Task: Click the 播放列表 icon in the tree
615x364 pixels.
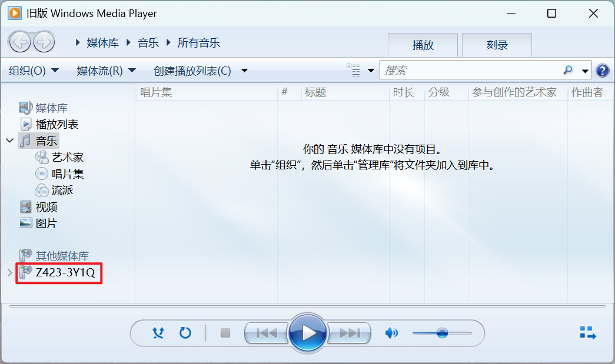Action: point(26,124)
